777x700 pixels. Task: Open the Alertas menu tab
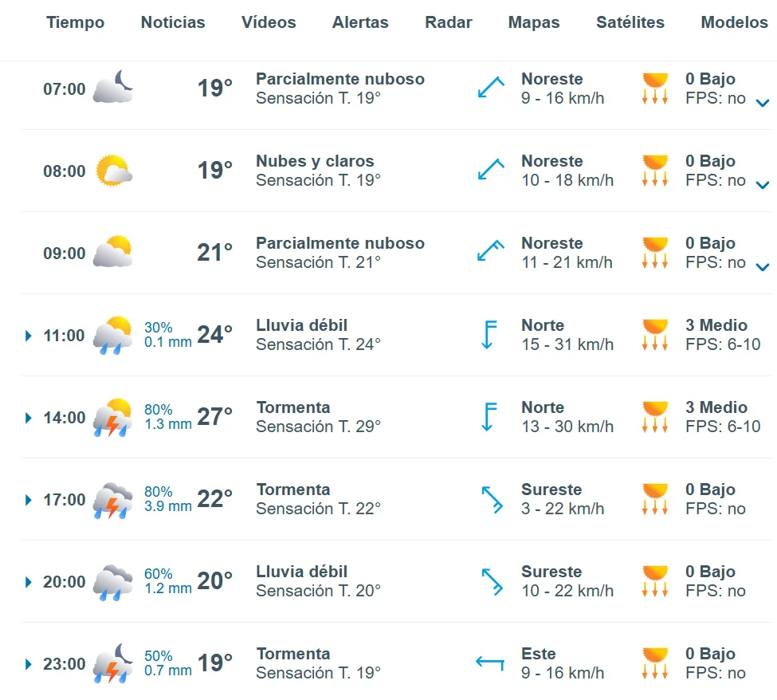coord(360,22)
